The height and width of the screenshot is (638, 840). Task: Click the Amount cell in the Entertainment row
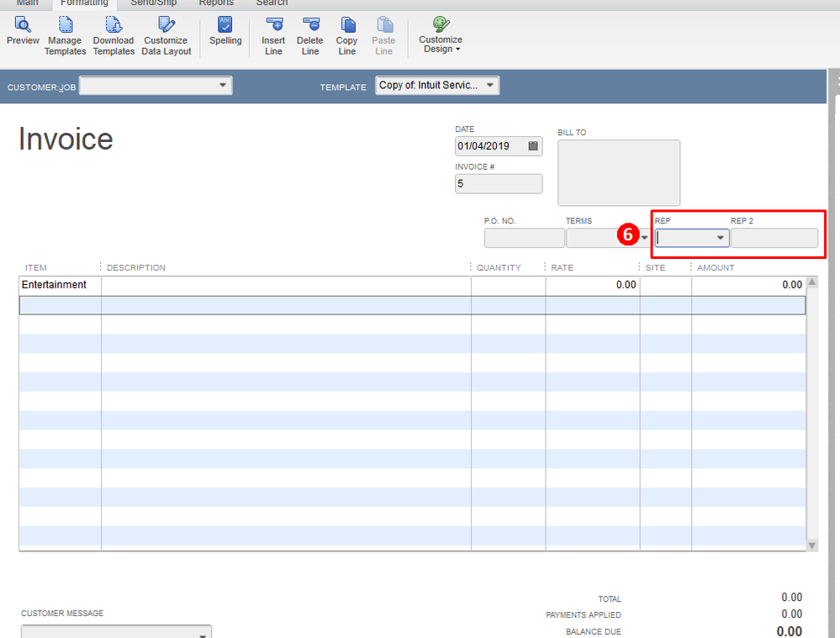click(748, 286)
